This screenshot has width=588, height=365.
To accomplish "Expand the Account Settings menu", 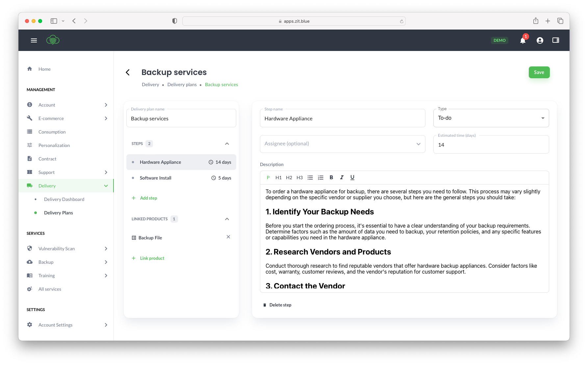I will pyautogui.click(x=106, y=325).
